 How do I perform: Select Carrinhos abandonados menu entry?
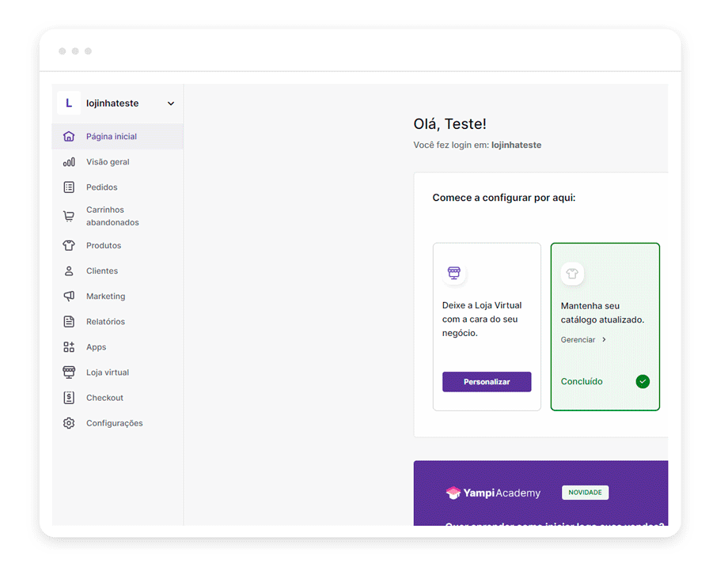pyautogui.click(x=117, y=216)
